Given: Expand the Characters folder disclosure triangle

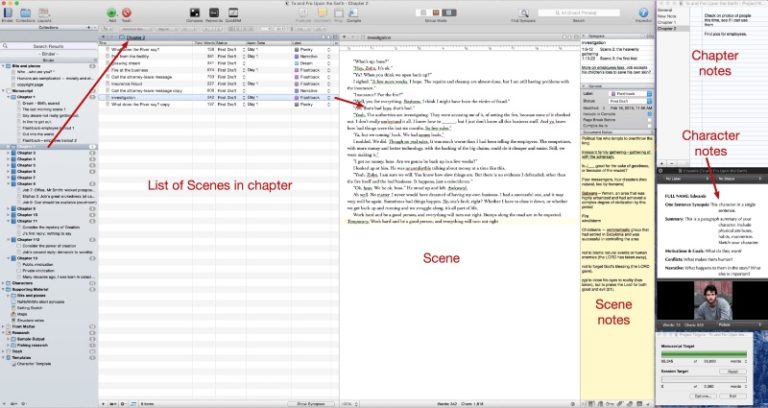Looking at the screenshot, I should click(3, 283).
